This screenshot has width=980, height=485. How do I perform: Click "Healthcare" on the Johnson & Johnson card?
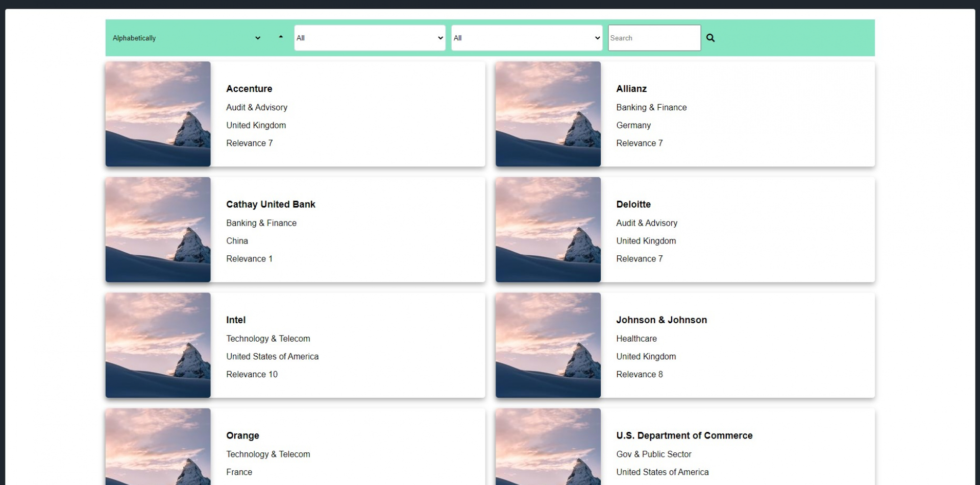point(636,338)
